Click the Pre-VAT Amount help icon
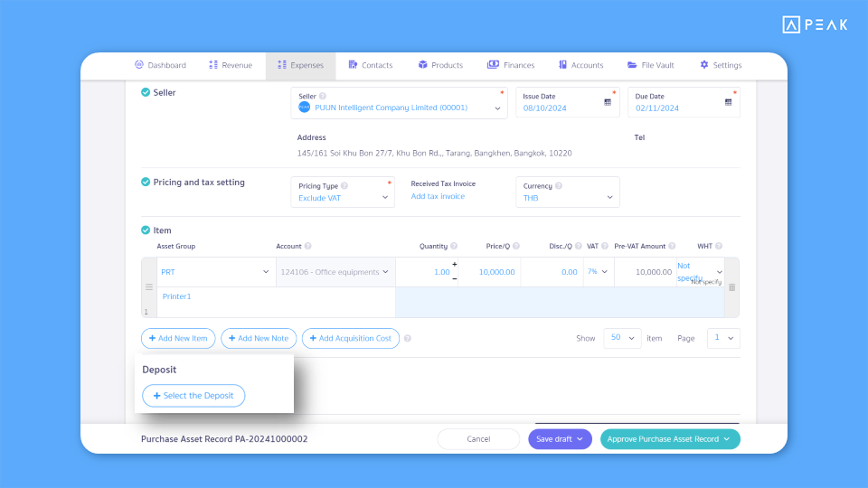This screenshot has height=488, width=868. (x=672, y=246)
